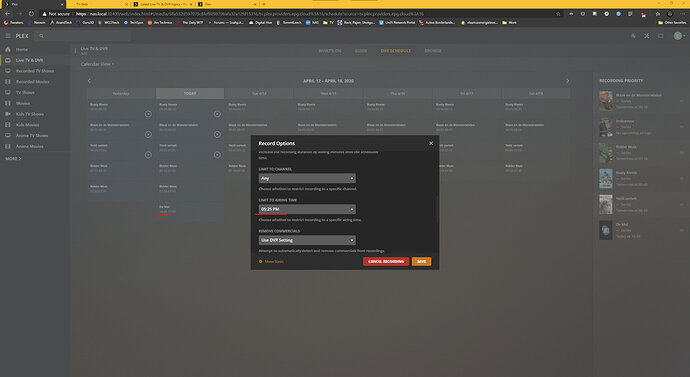This screenshot has width=690, height=377.
Task: Click the browser reload button
Action: tap(31, 14)
